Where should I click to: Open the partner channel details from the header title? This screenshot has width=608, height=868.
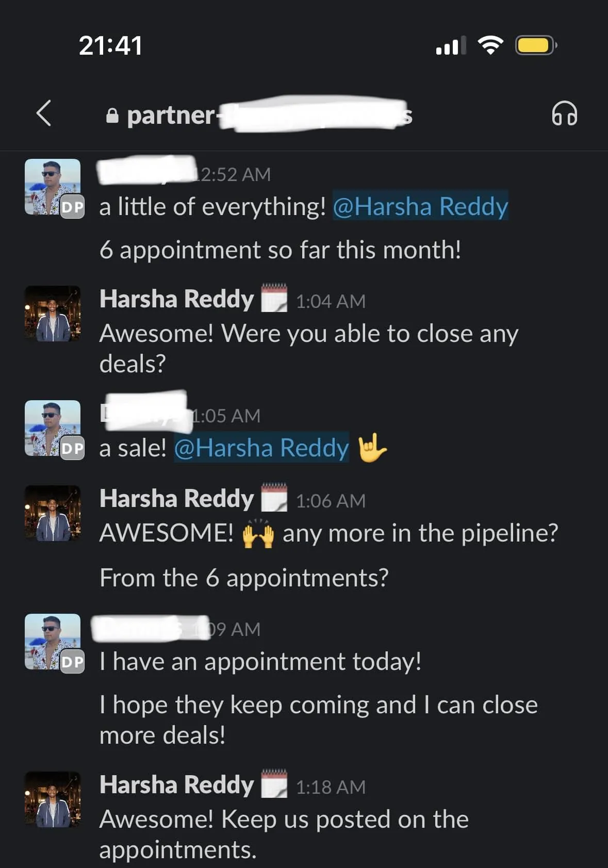click(x=258, y=115)
